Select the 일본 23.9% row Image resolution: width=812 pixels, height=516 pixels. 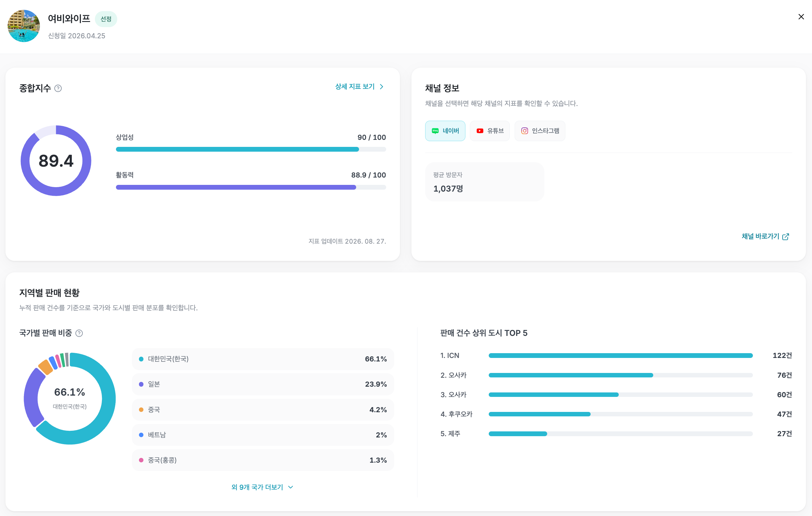(263, 384)
